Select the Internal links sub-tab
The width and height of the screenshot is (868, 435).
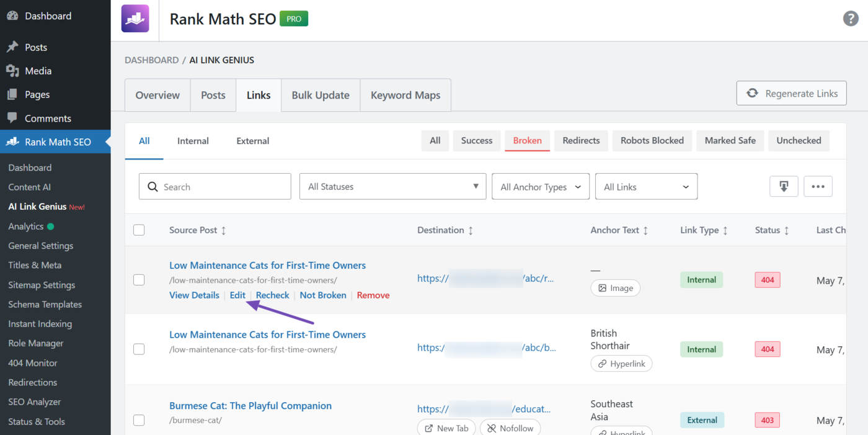(193, 141)
